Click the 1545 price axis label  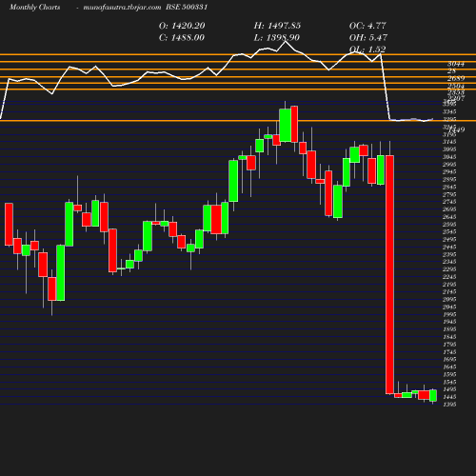point(449,382)
